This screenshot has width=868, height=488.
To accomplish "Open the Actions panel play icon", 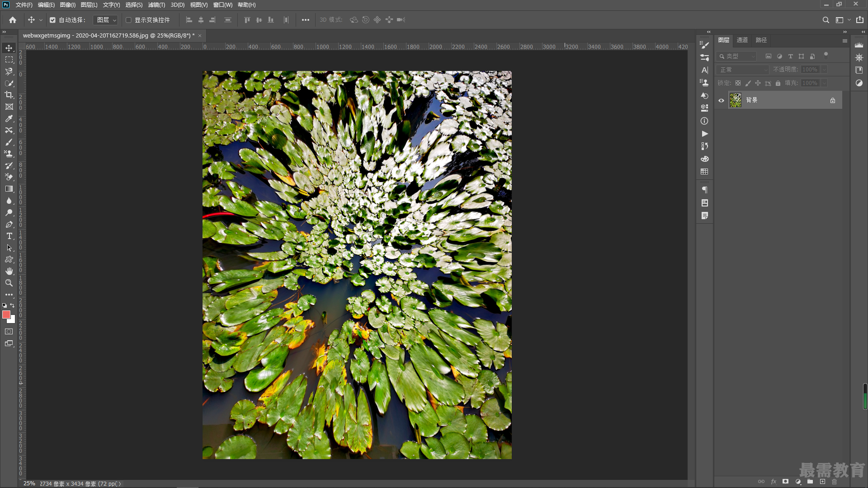I will 704,134.
